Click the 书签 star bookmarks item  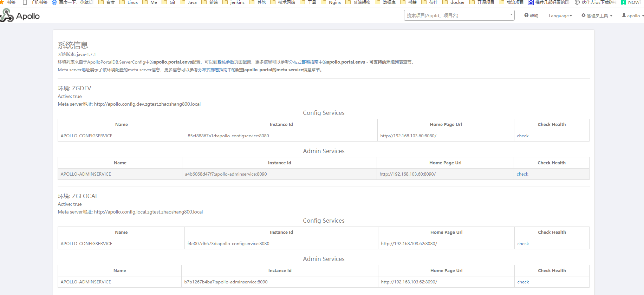point(8,2)
